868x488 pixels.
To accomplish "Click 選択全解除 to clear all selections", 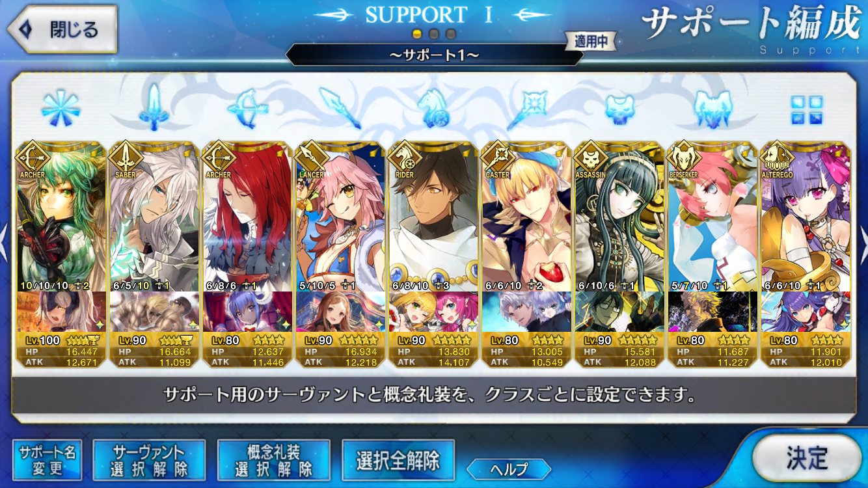I will pyautogui.click(x=398, y=460).
